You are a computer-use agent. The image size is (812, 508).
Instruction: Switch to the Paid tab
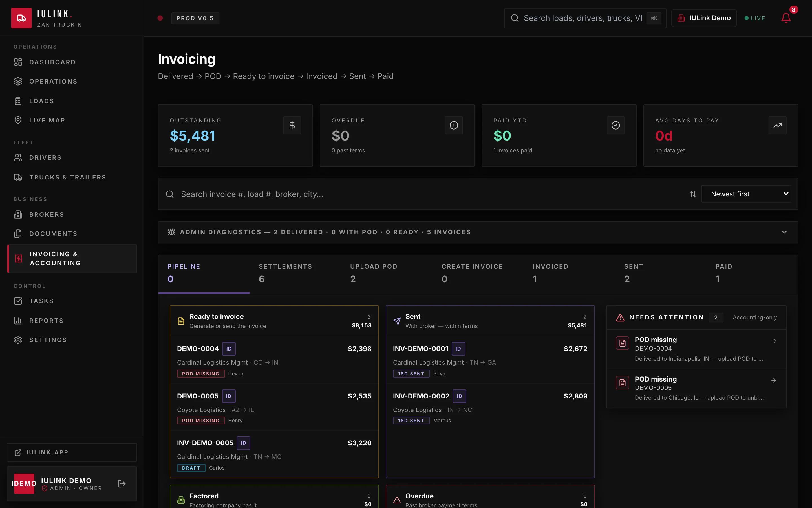pyautogui.click(x=752, y=273)
